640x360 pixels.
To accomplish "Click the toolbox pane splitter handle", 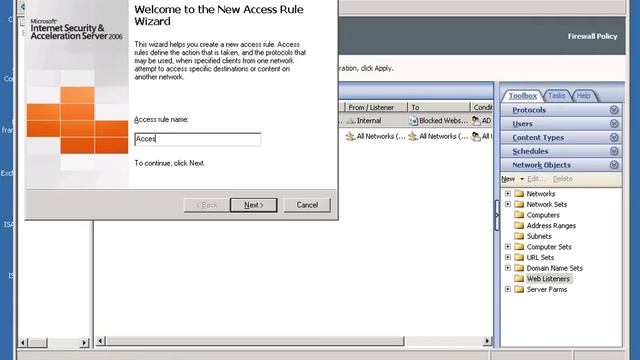I will coord(497,216).
